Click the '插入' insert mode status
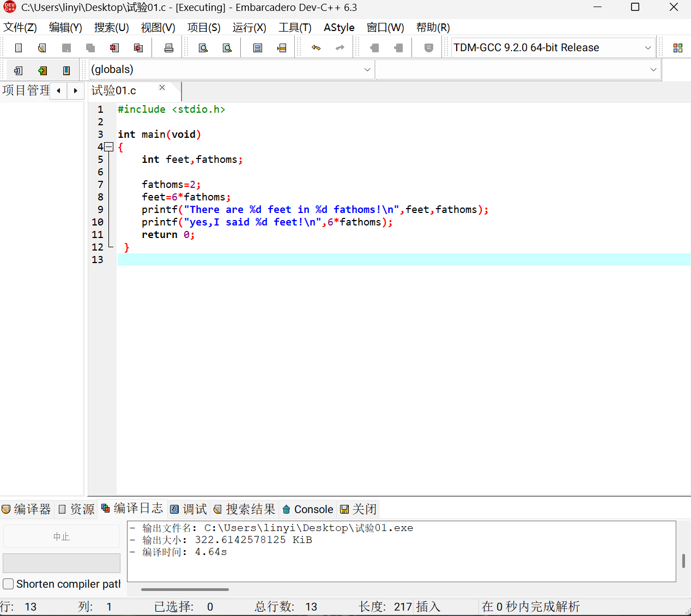The width and height of the screenshot is (691, 616). tap(428, 607)
